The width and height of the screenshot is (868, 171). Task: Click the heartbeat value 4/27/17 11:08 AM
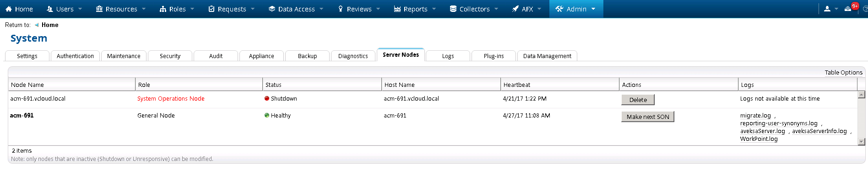tap(526, 116)
